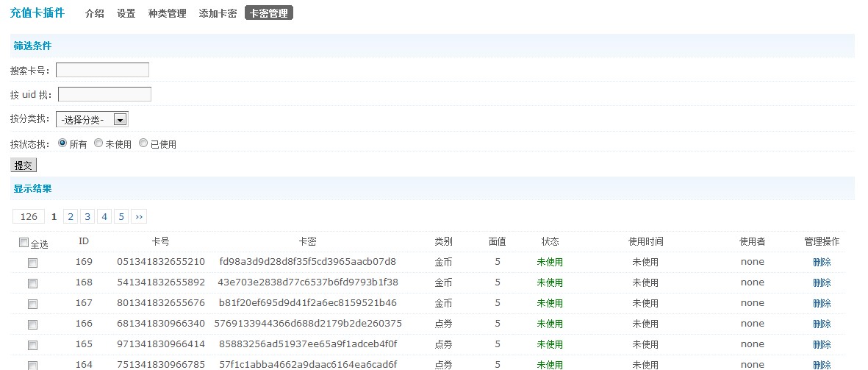
Task: Delete card ID 168 via 删除
Action: tap(822, 282)
